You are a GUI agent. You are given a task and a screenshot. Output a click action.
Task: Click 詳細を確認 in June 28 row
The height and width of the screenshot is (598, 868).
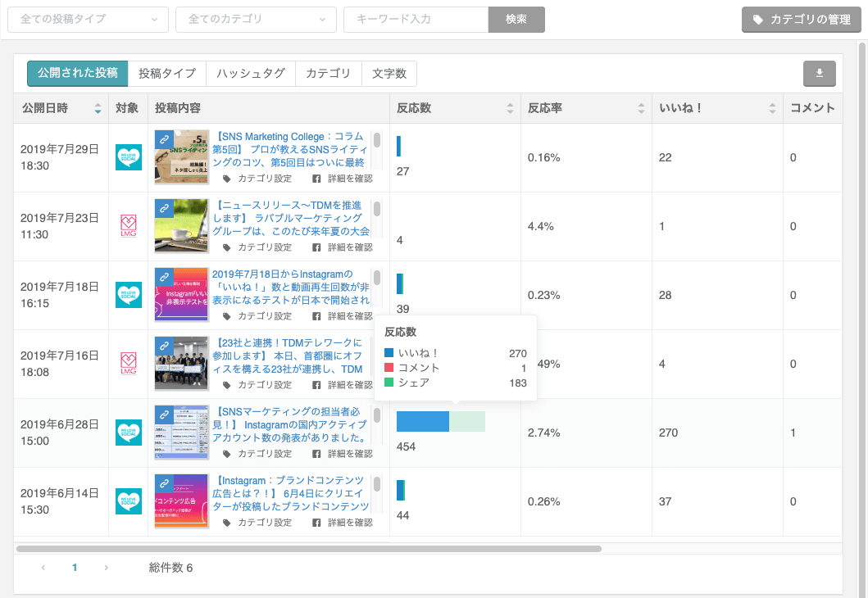343,454
